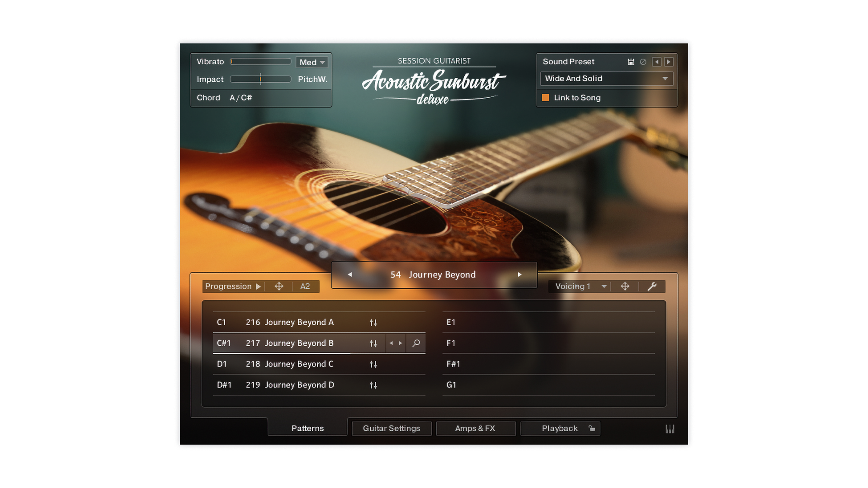
Task: Click the Progression drag-to-DAW cross icon
Action: coord(279,286)
